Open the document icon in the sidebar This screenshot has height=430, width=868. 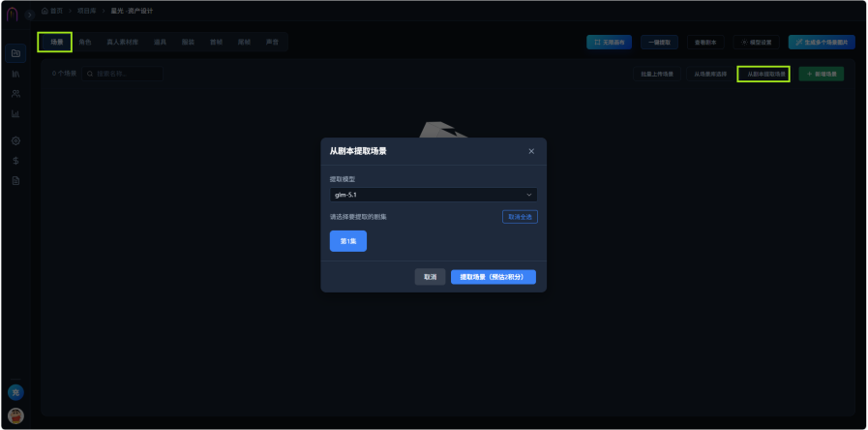(x=15, y=181)
